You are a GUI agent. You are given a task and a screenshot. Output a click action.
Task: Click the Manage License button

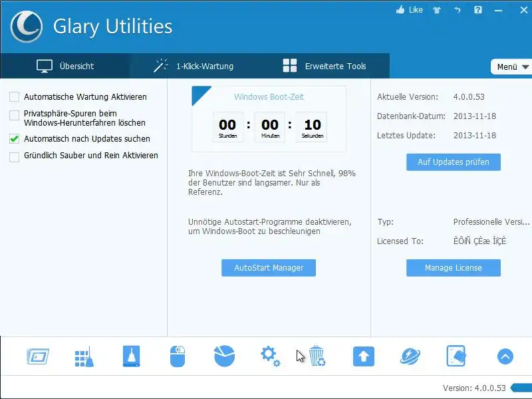pyautogui.click(x=454, y=268)
